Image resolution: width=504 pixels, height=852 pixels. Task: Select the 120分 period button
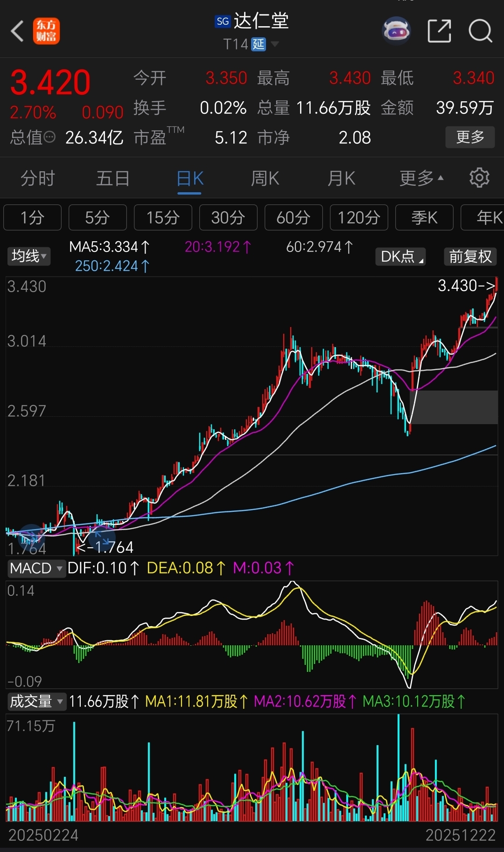click(x=359, y=217)
